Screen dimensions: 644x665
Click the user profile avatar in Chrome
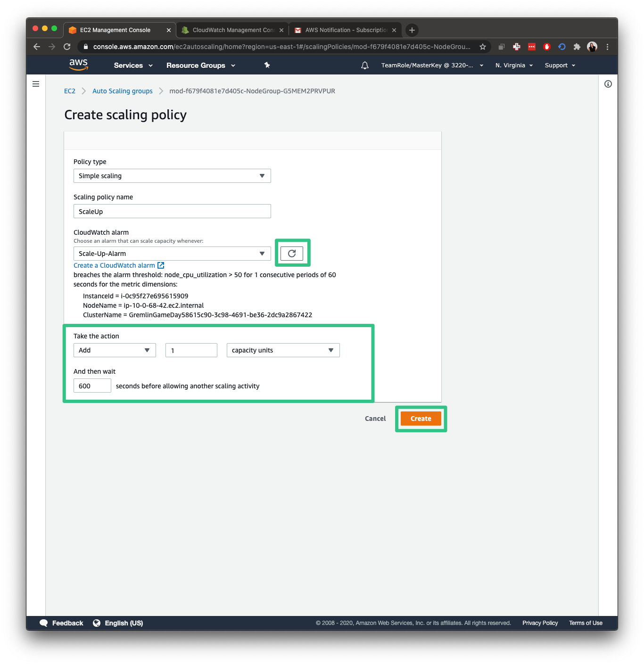[592, 47]
